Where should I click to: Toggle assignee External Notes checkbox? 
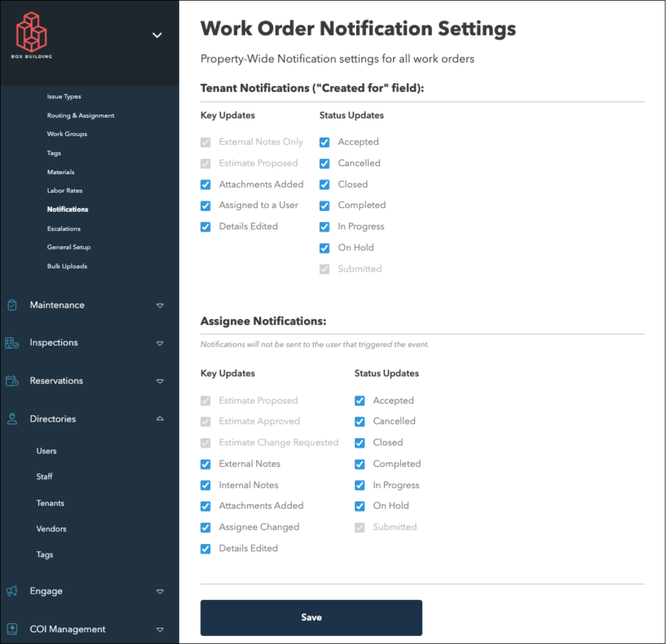pos(206,464)
